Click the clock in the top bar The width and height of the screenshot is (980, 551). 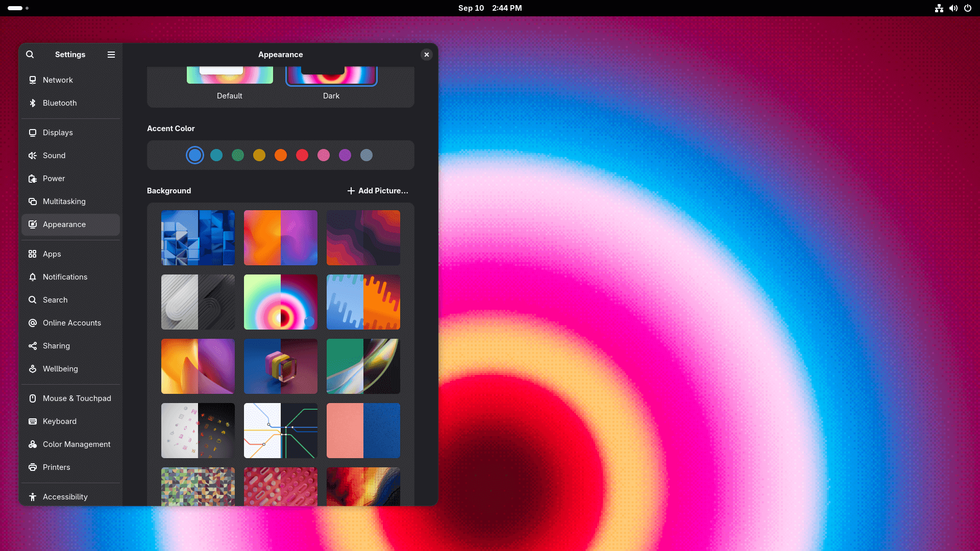click(x=491, y=8)
